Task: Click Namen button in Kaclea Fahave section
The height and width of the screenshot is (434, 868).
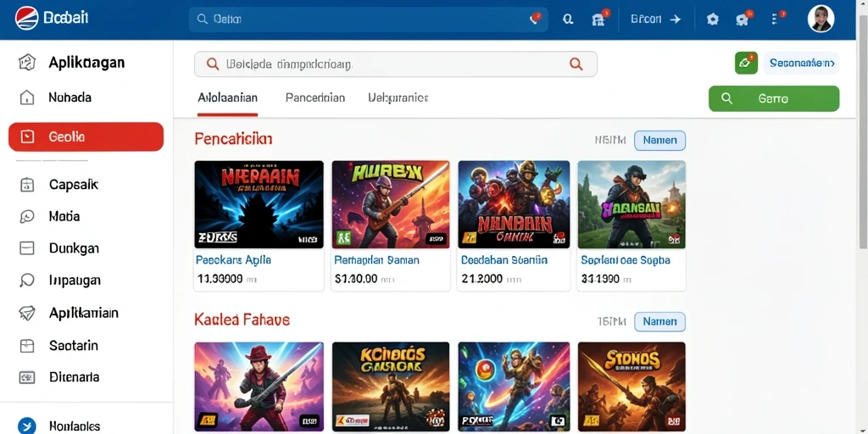Action: pos(659,321)
